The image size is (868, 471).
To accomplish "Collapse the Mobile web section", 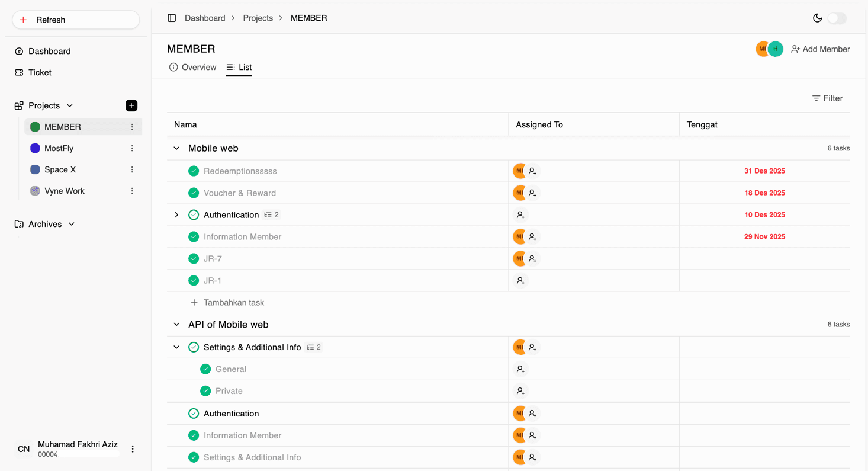I will click(176, 149).
